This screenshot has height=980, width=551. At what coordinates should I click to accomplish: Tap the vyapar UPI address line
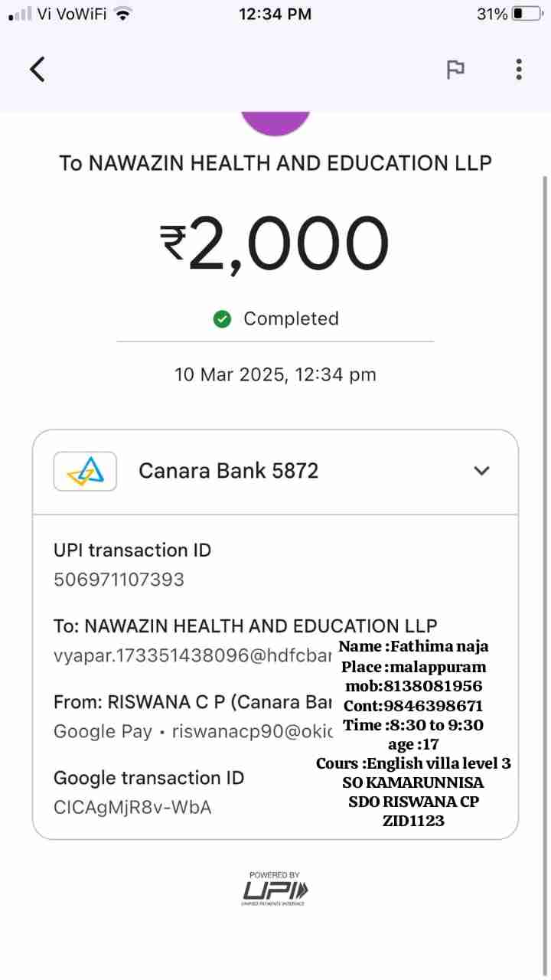191,656
